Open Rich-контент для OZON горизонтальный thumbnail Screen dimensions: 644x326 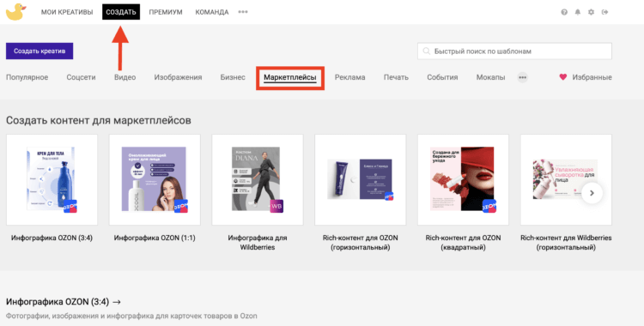tap(360, 179)
